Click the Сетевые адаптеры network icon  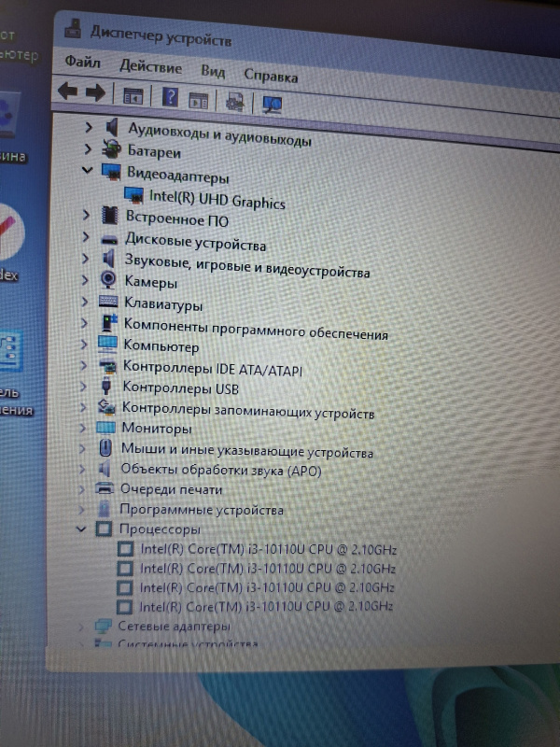click(103, 626)
